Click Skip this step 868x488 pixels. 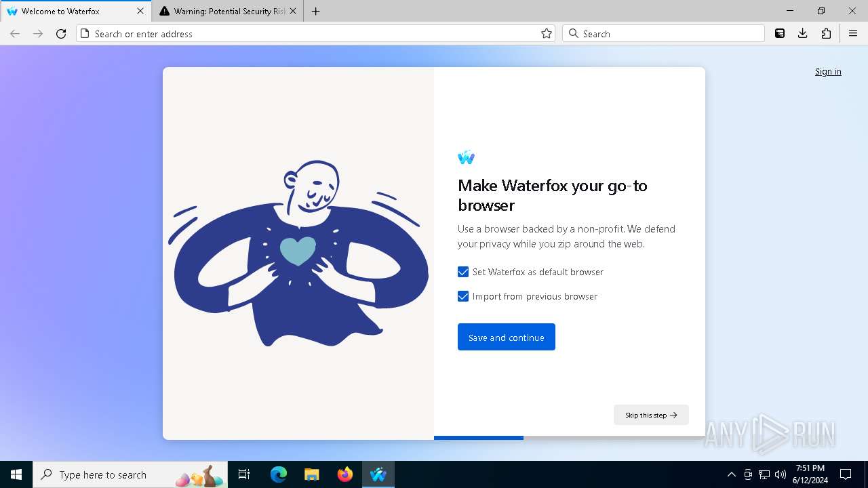(x=651, y=415)
